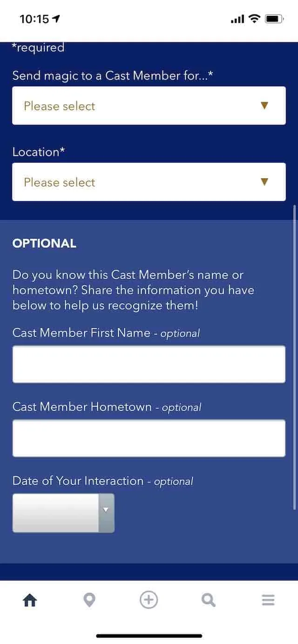Open the map pin location tab
298x644 pixels.
(89, 600)
